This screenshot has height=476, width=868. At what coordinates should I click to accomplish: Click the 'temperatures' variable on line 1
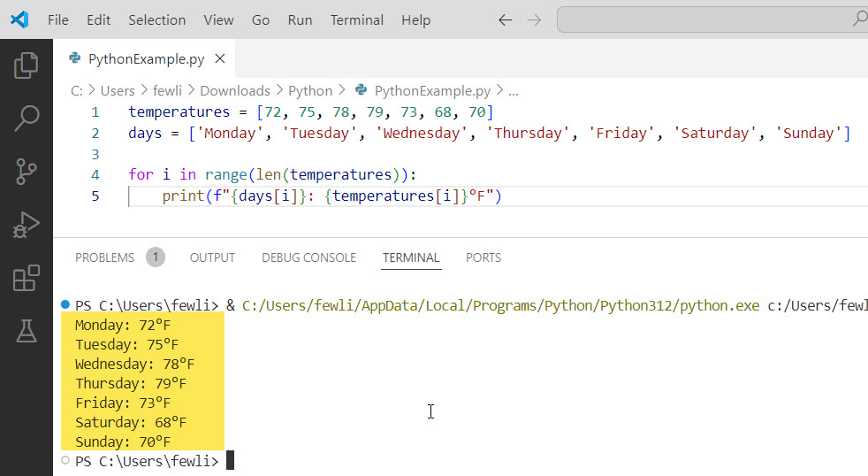[x=179, y=112]
